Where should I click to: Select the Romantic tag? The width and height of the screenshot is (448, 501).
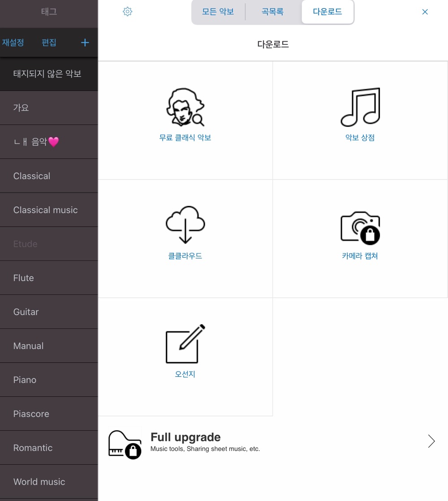click(49, 448)
